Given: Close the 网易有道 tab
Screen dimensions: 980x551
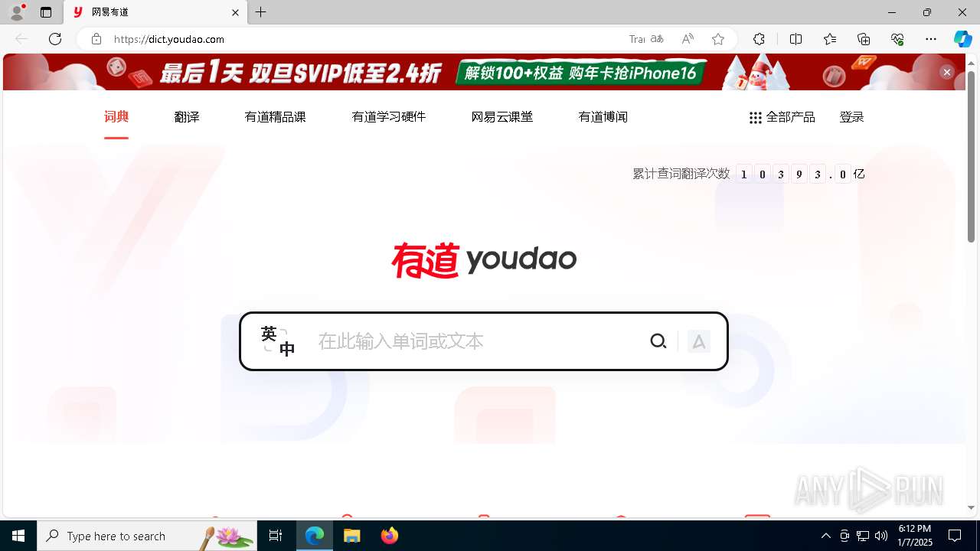Looking at the screenshot, I should pyautogui.click(x=236, y=12).
